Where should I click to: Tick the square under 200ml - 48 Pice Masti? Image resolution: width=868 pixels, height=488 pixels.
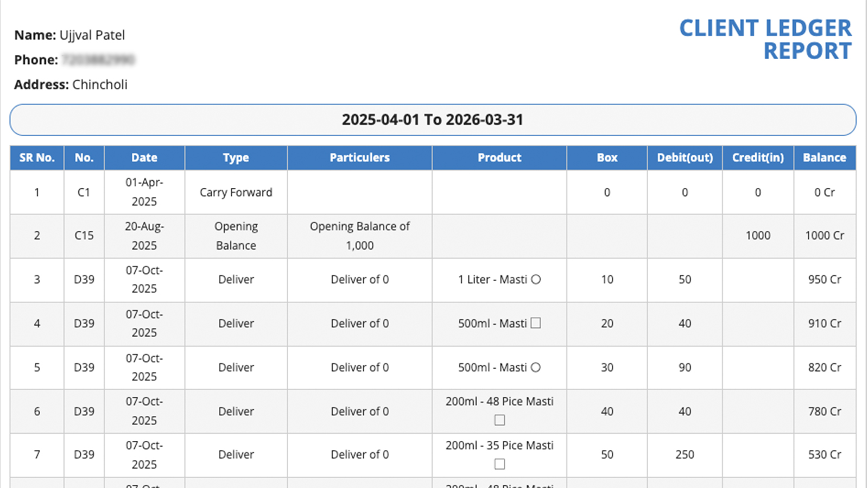pos(499,420)
